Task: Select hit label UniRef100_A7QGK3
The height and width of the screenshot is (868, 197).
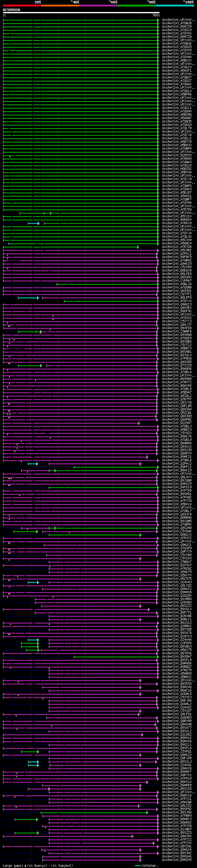Action: point(177,189)
